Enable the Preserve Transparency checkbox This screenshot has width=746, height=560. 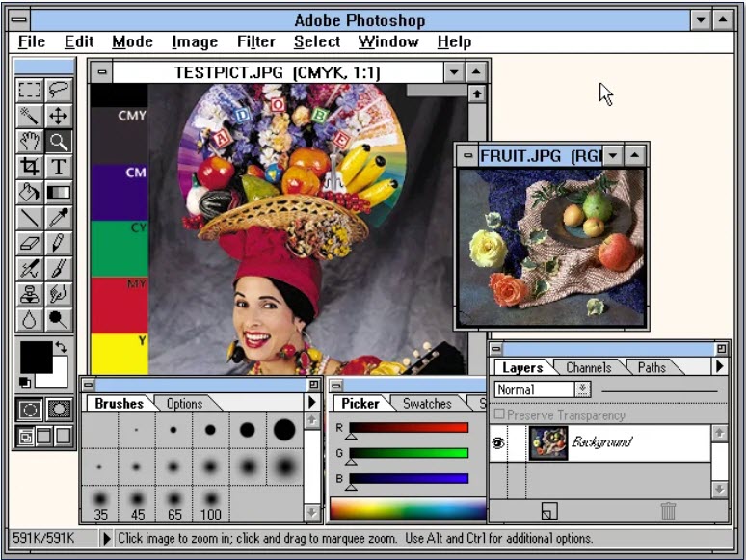[x=499, y=415]
